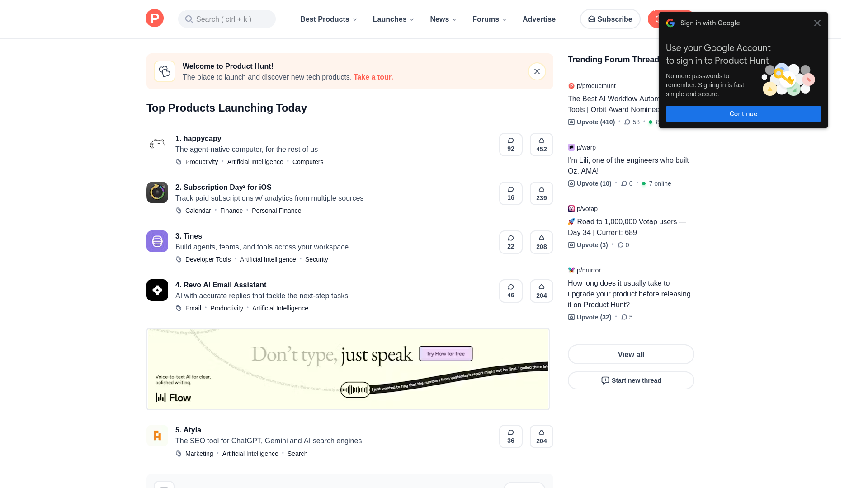Image resolution: width=868 pixels, height=488 pixels.
Task: Click the Tines purple logo icon
Action: pyautogui.click(x=157, y=242)
